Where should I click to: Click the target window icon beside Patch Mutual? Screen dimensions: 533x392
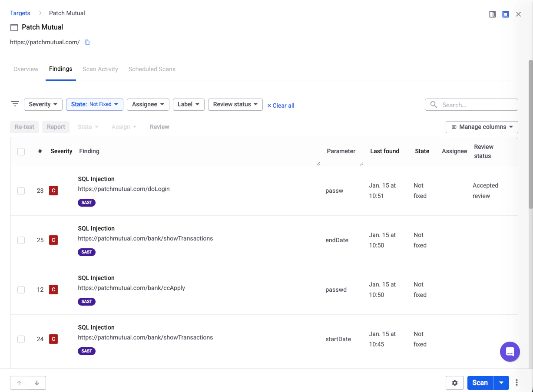pyautogui.click(x=14, y=27)
